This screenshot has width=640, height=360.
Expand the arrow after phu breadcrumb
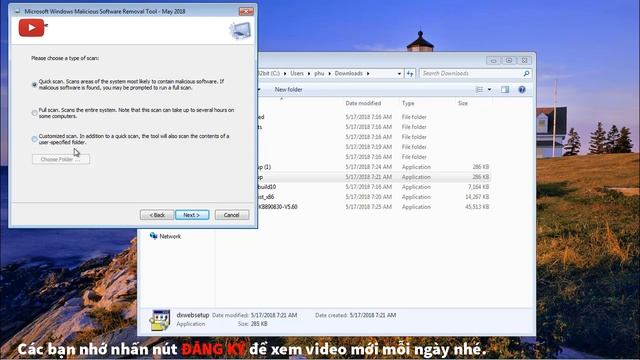tap(329, 73)
